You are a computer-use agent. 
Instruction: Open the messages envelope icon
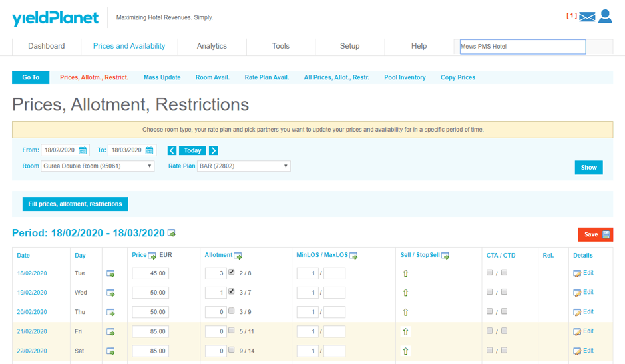[586, 17]
